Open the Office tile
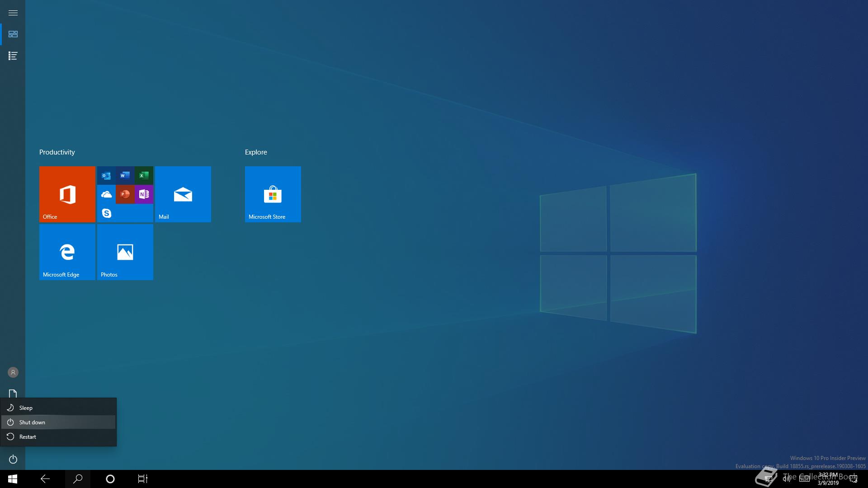 click(67, 194)
